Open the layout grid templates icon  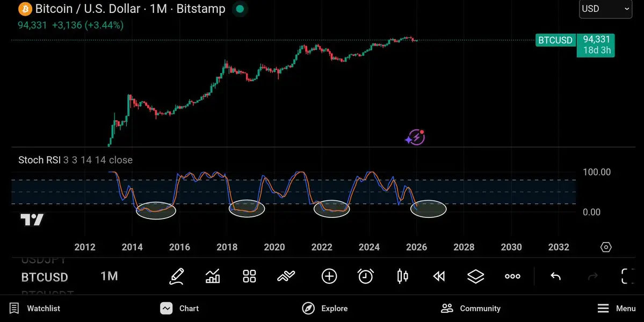(249, 276)
